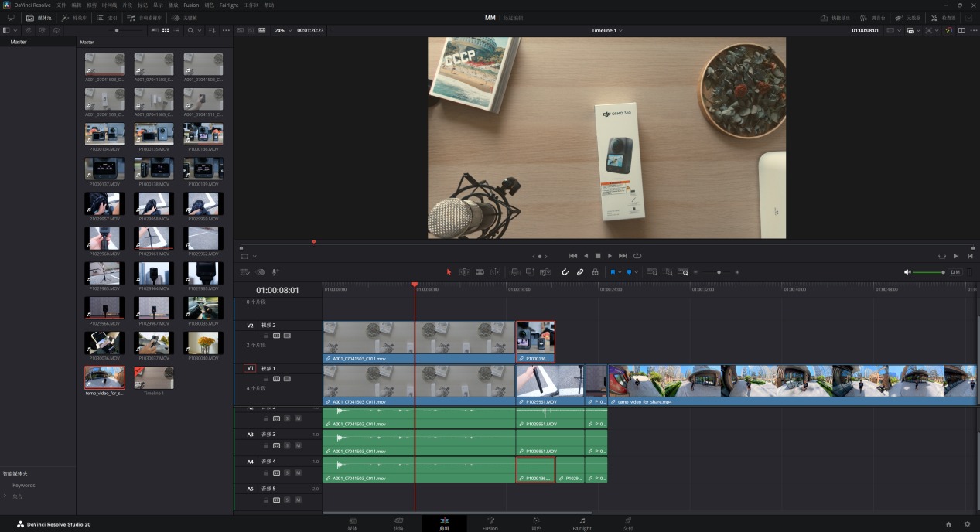Viewport: 980px width, 532px height.
Task: Adjust the timeline zoom slider
Action: (x=719, y=272)
